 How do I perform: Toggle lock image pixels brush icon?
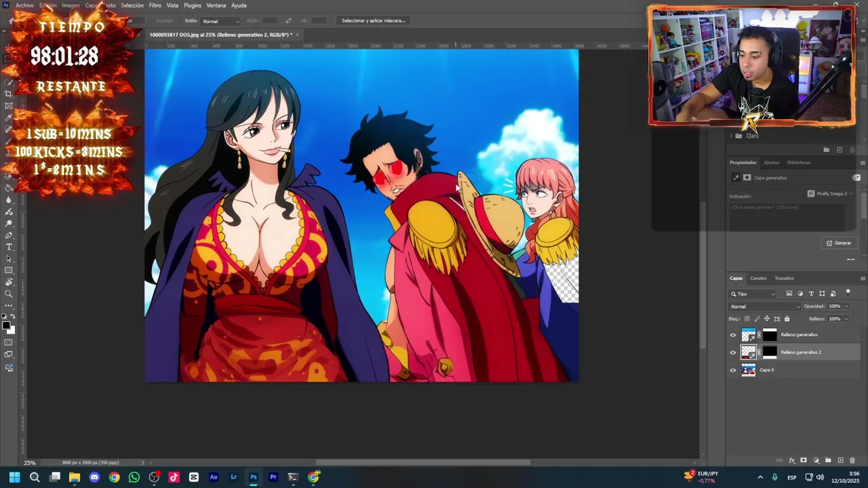point(757,319)
